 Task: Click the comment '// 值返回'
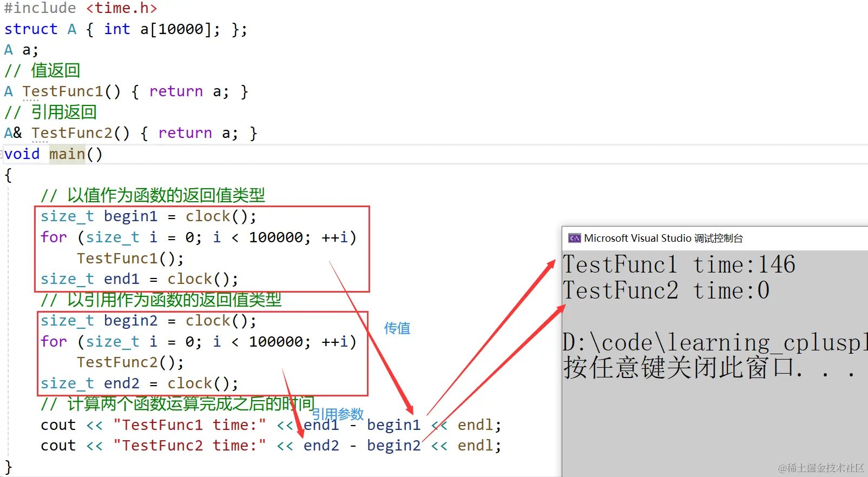[42, 71]
